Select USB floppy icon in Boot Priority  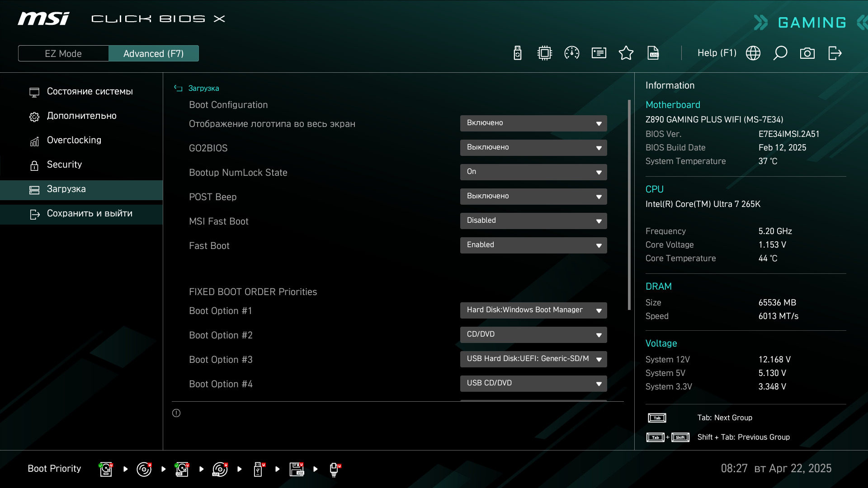[x=297, y=469]
